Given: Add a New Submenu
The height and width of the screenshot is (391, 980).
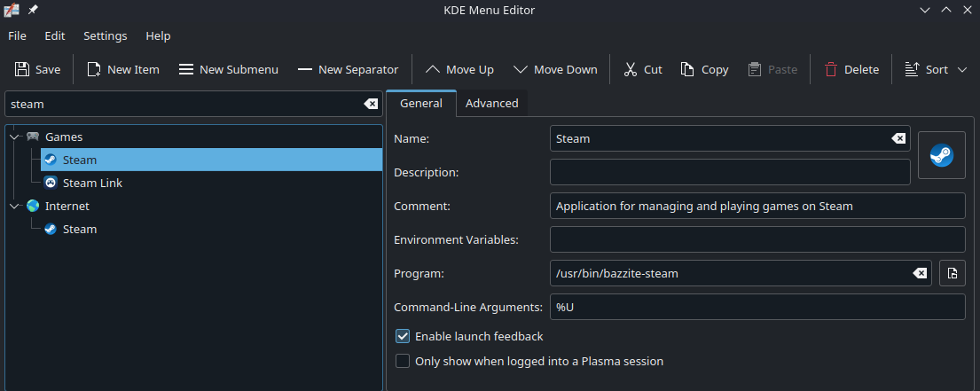Looking at the screenshot, I should point(228,69).
